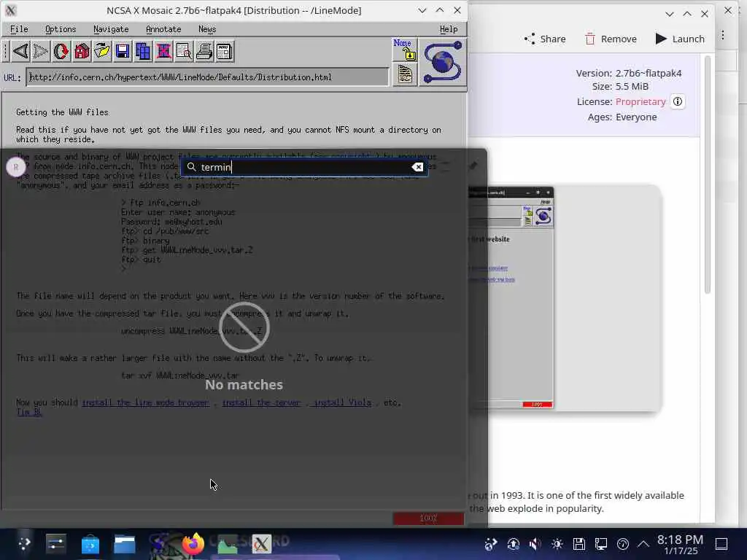Click the Launch button
This screenshot has width=747, height=560.
coord(680,39)
